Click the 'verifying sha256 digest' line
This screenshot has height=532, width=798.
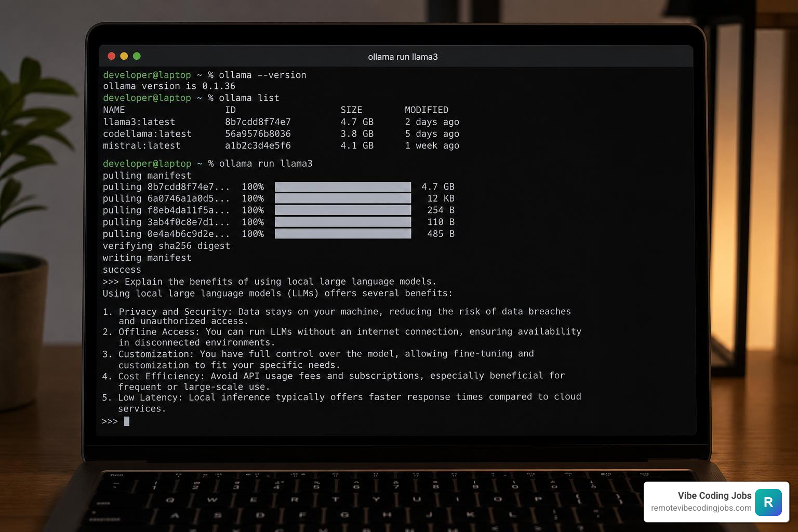166,246
